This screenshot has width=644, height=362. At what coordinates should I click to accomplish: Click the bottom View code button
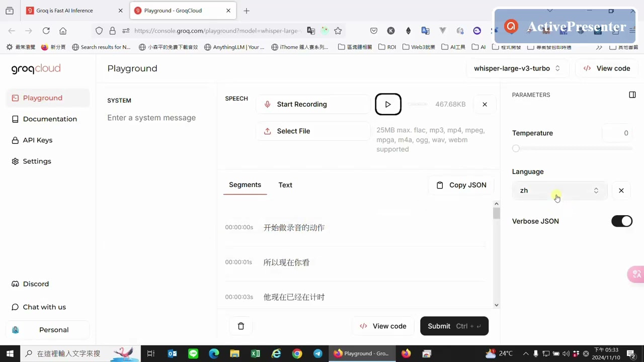coord(383,326)
